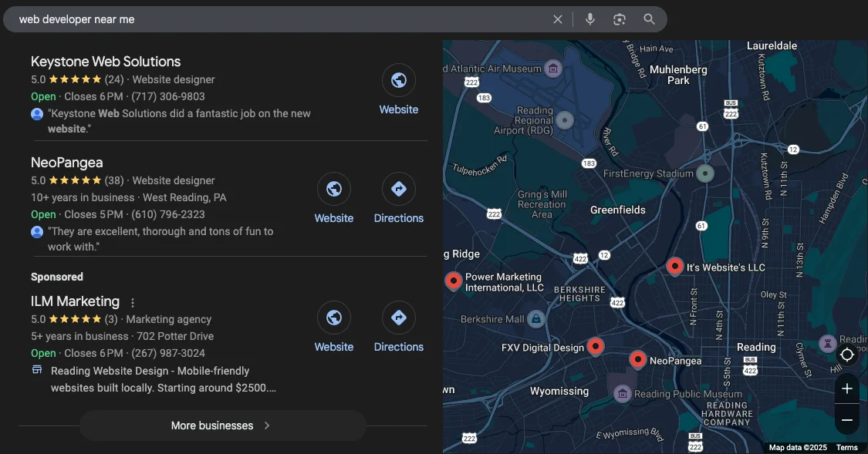Click the Reading Public Museum map marker

click(622, 393)
